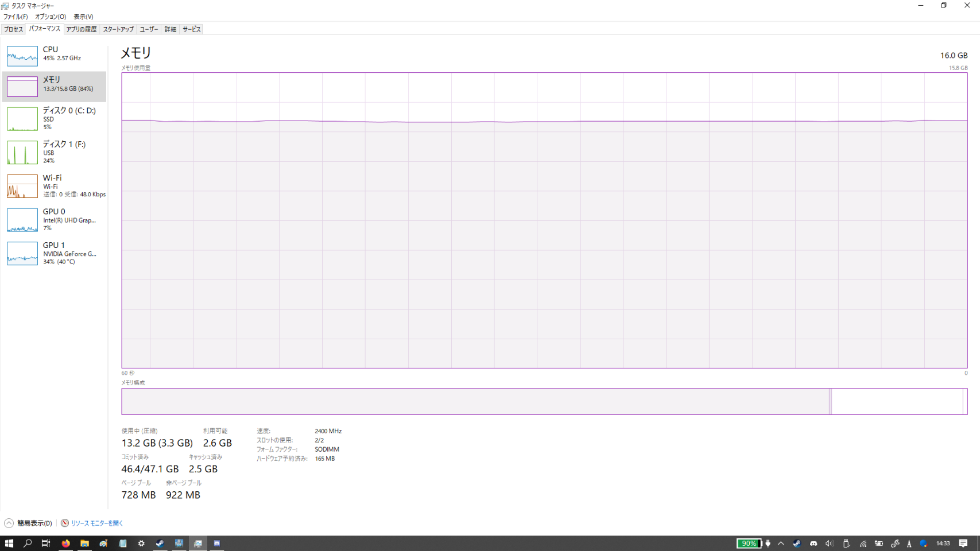Switch to Steam on the taskbar
This screenshot has width=980, height=551.
pyautogui.click(x=160, y=543)
